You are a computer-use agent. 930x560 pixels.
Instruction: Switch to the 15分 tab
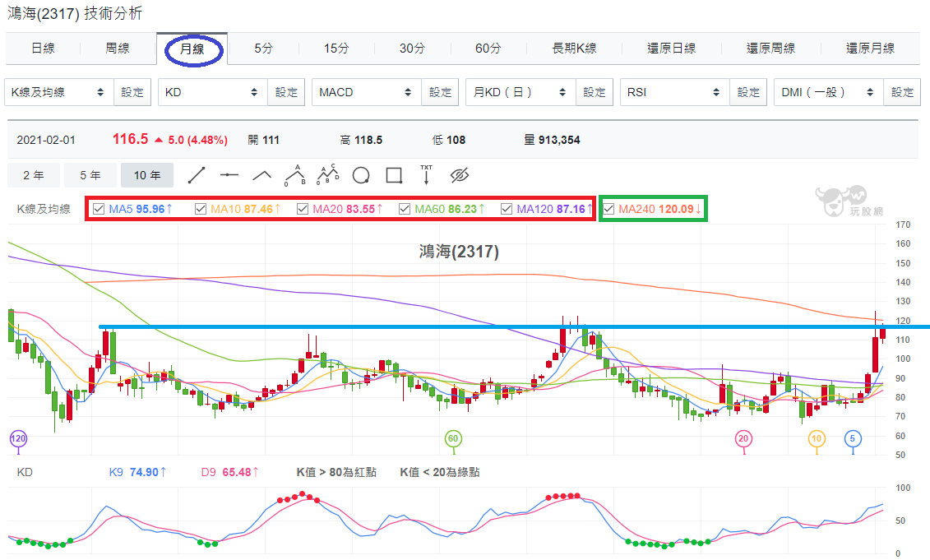(x=336, y=49)
